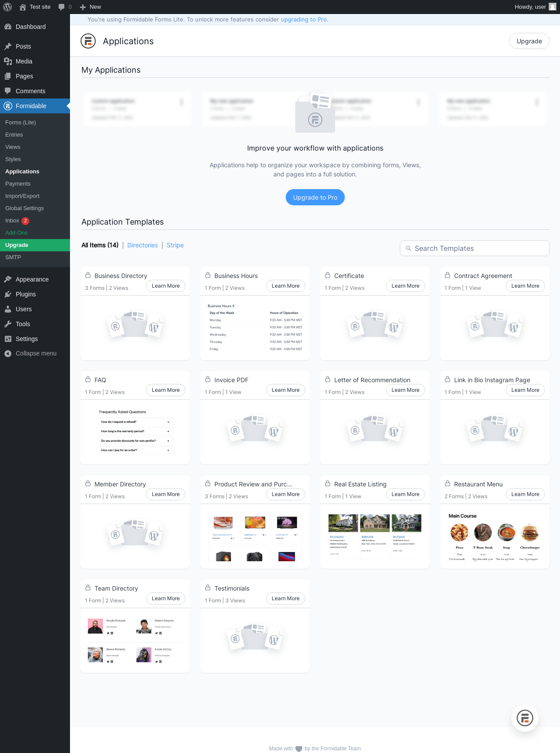Viewport: 560px width, 753px height.
Task: Open the FAQ preview thumbnail
Action: pyautogui.click(x=135, y=432)
